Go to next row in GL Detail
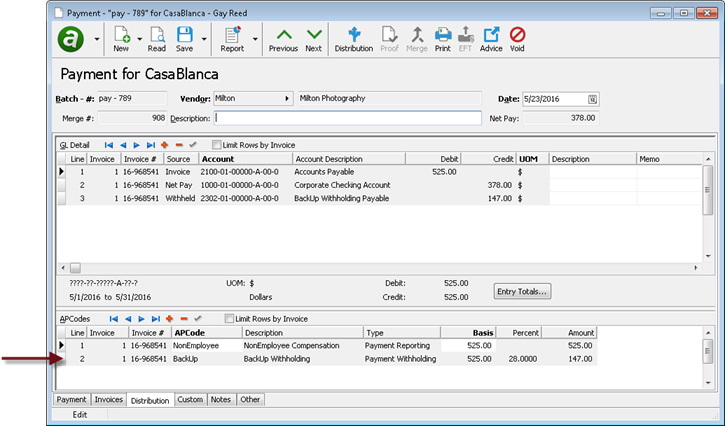725x426 pixels. tap(136, 145)
